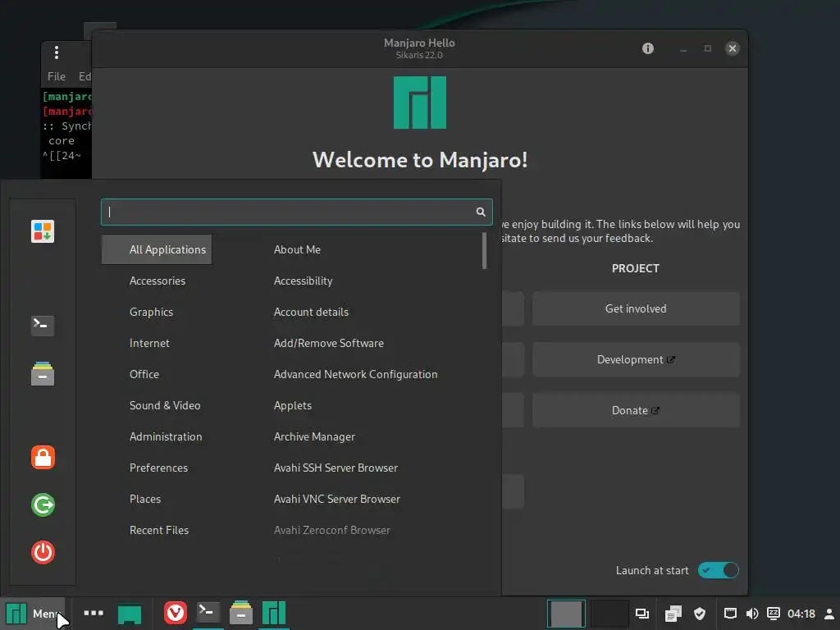Select the Administration category
The height and width of the screenshot is (630, 840).
tap(157, 436)
